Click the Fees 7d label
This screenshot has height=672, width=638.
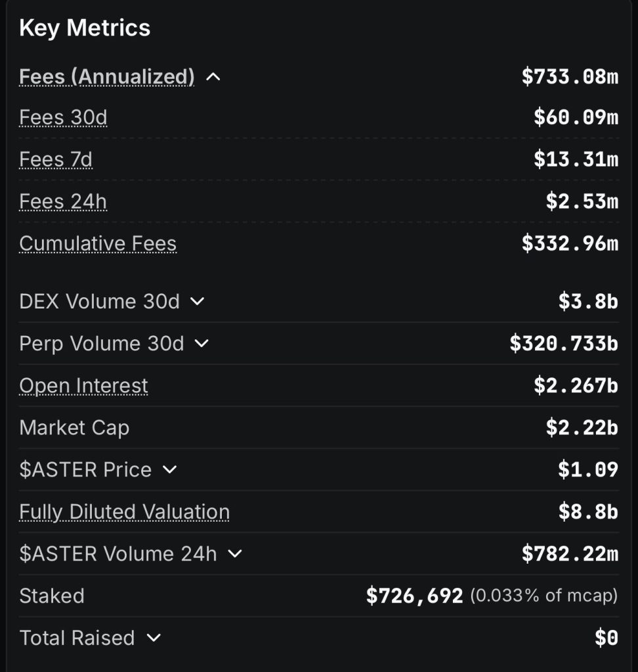[56, 159]
